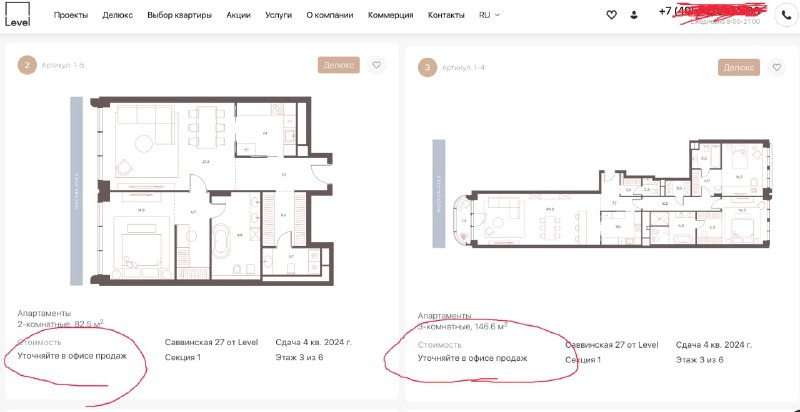Viewport: 800px width, 412px height.
Task: Go to Коммерция section
Action: 390,15
